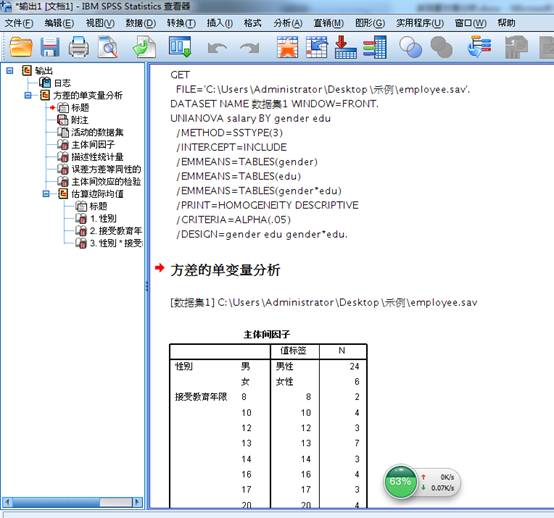The height and width of the screenshot is (518, 554).
Task: Click the Redo arrow icon
Action: [x=249, y=48]
